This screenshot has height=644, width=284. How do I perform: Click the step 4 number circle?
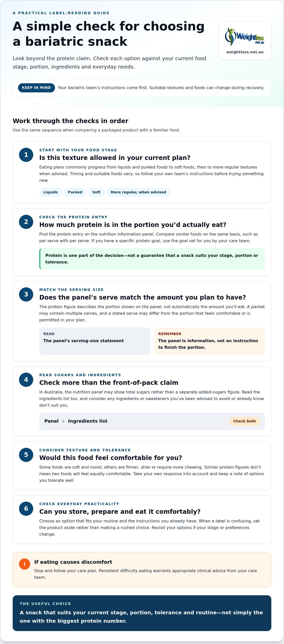26,380
